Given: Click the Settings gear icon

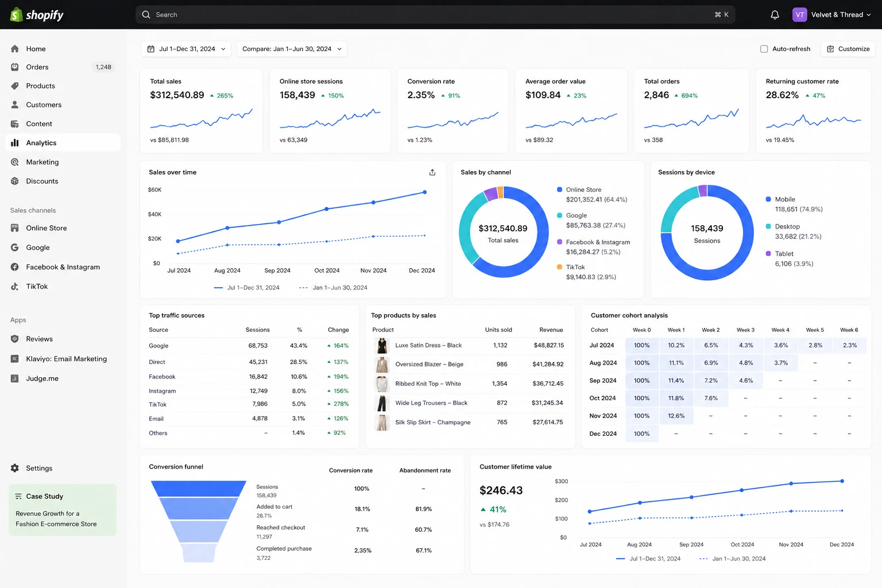Looking at the screenshot, I should [15, 468].
